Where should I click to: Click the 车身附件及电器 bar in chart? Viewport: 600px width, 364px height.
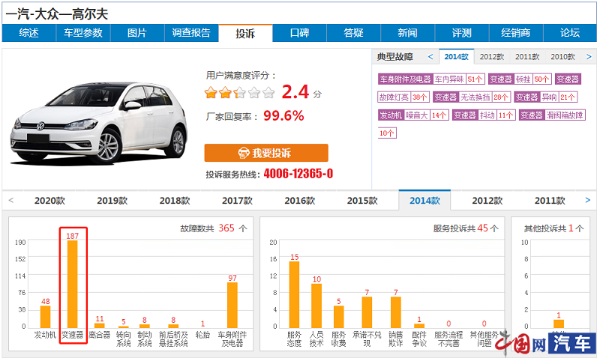click(232, 304)
